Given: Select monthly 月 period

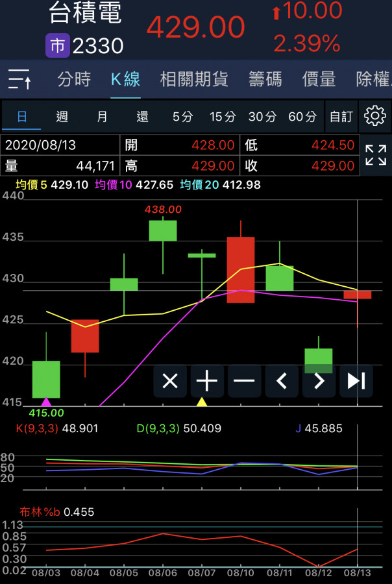Looking at the screenshot, I should 103,117.
